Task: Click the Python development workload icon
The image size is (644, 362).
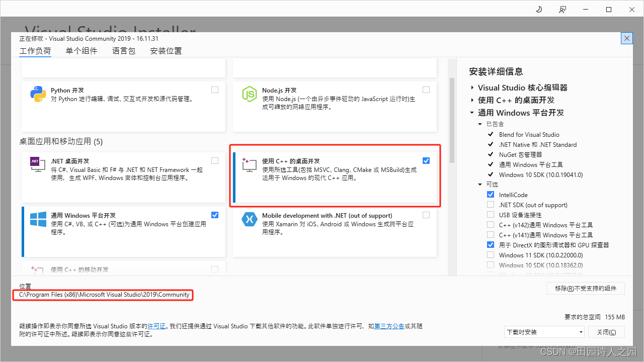Action: pyautogui.click(x=38, y=94)
